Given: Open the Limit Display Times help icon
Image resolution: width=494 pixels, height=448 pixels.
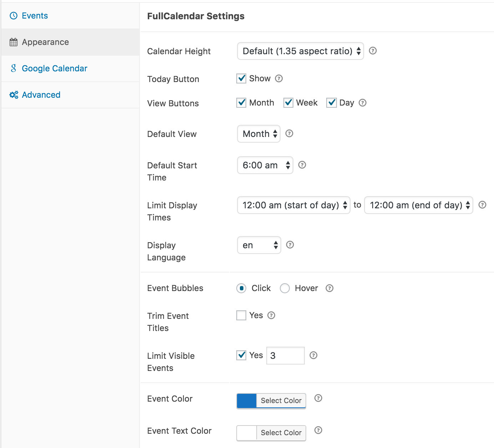Looking at the screenshot, I should tap(482, 205).
